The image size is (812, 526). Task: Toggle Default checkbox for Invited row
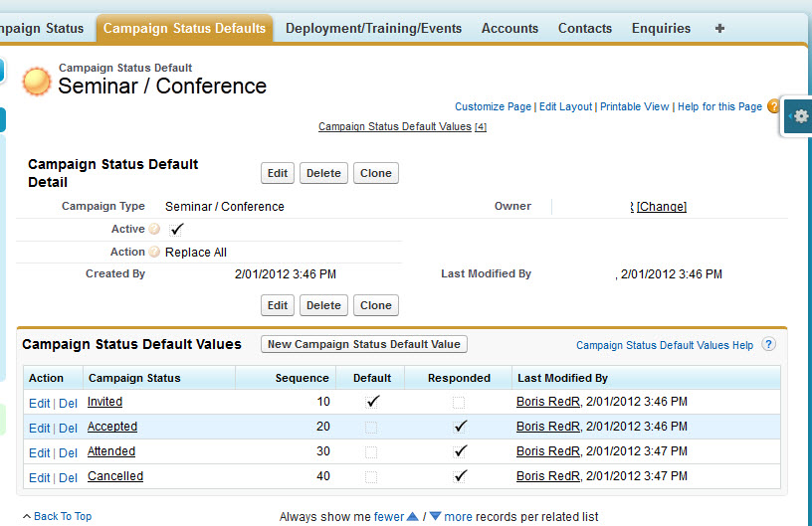pos(371,402)
